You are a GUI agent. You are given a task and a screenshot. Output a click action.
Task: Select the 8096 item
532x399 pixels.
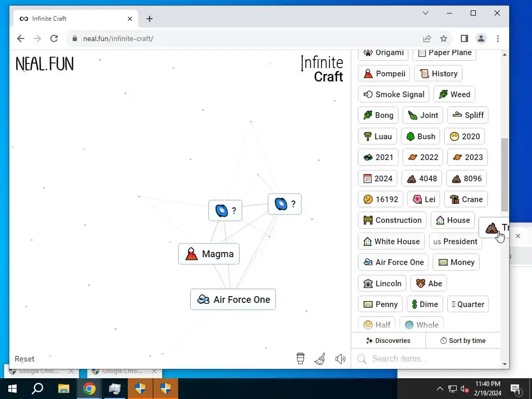click(x=467, y=179)
